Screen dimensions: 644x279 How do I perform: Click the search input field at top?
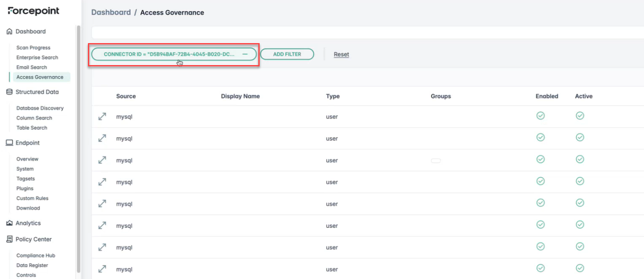(x=367, y=33)
